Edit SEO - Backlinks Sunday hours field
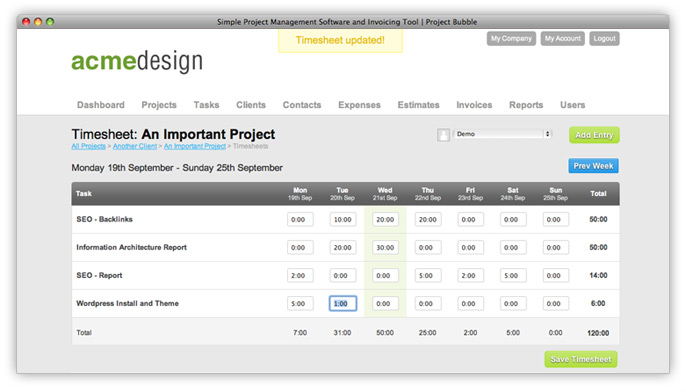 [556, 219]
